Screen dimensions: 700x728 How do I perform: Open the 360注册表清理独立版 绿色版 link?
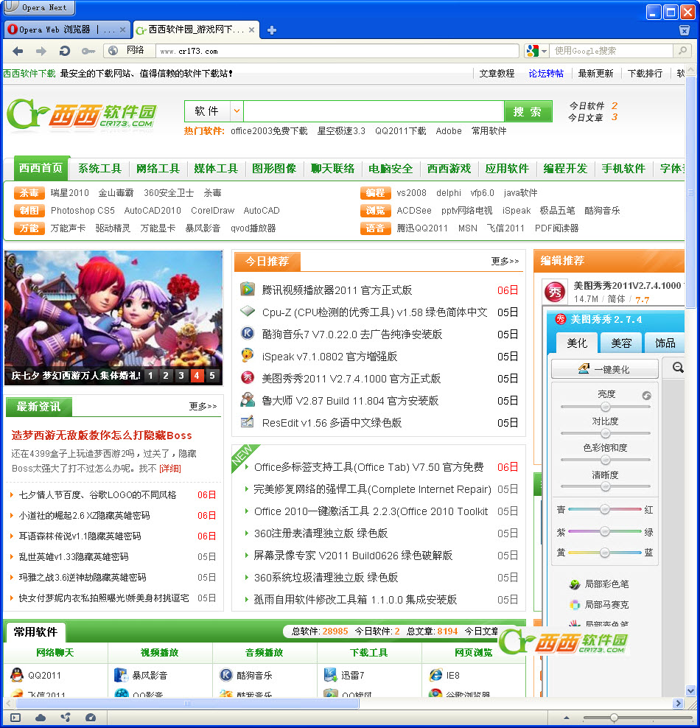321,533
